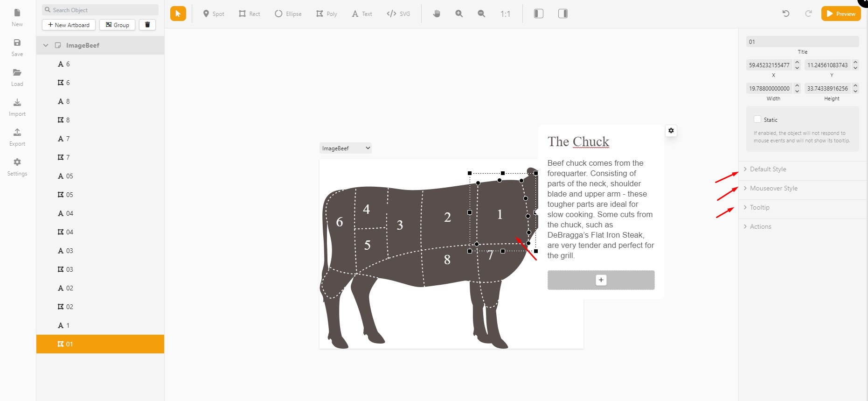868x401 pixels.
Task: Click the zoom in magnifier icon
Action: tap(459, 14)
